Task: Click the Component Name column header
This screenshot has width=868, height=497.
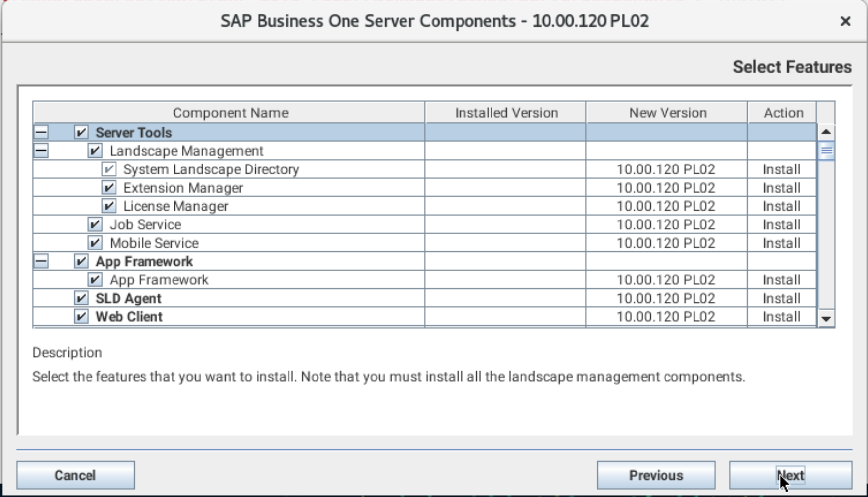Action: [x=229, y=112]
